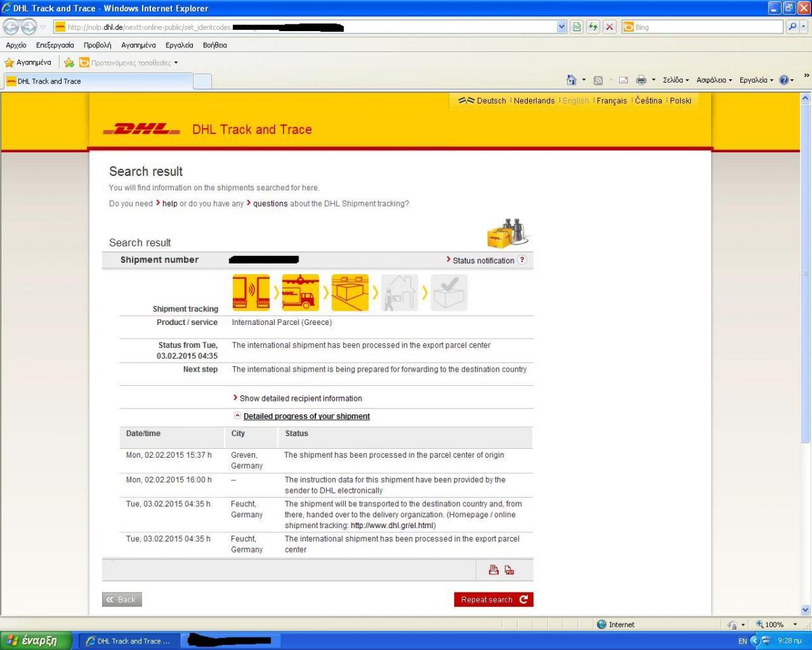Switch language to Nederlands
This screenshot has width=812, height=650.
[534, 101]
